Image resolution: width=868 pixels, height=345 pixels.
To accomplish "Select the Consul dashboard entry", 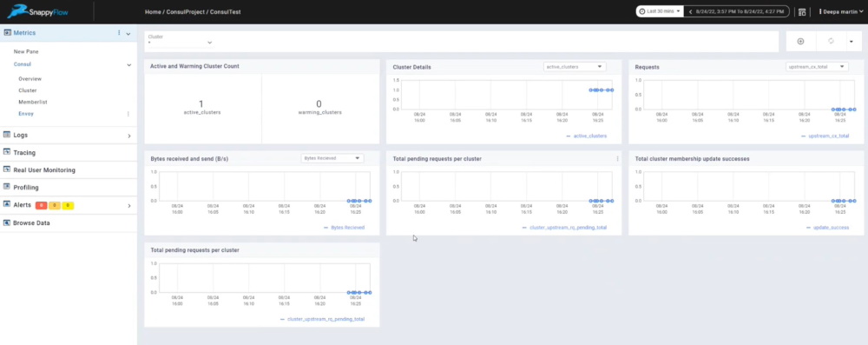I will 23,64.
